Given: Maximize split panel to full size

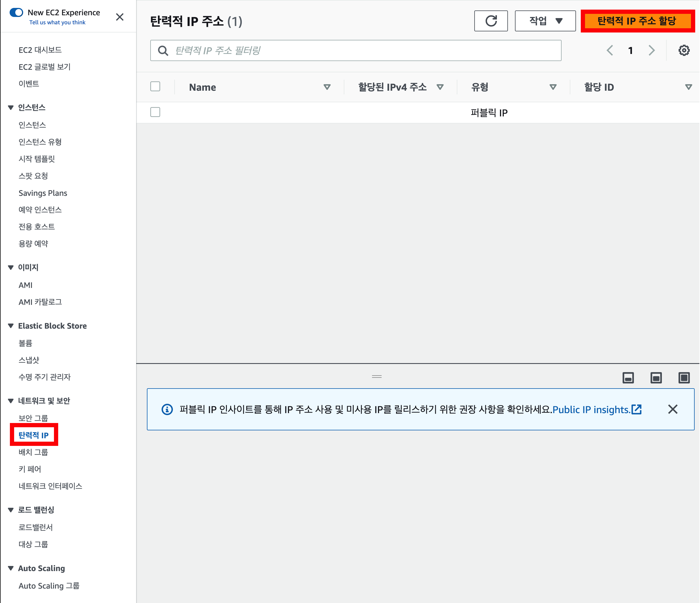Looking at the screenshot, I should point(684,378).
